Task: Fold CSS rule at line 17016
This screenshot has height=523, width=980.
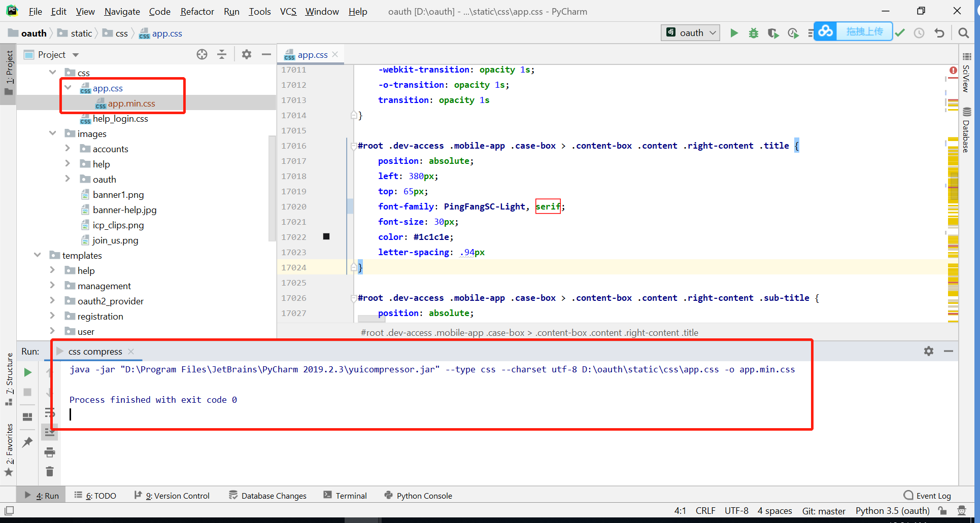Action: click(x=353, y=146)
